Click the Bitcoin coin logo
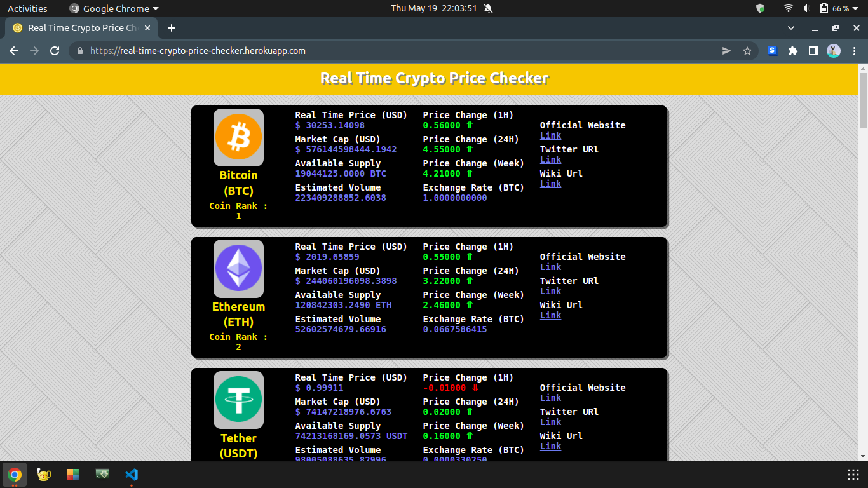868x488 pixels. 238,137
